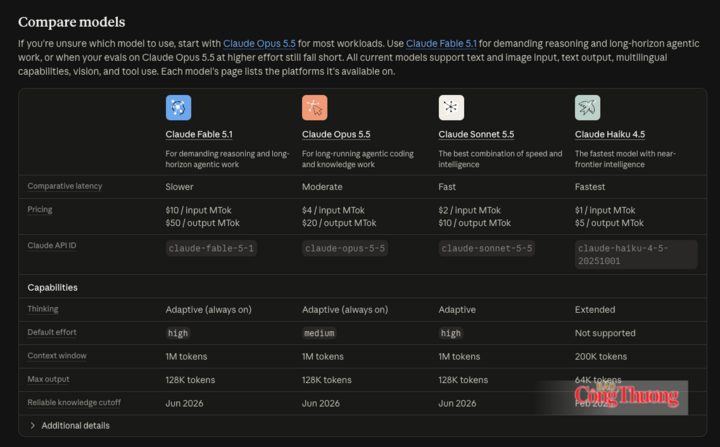Image resolution: width=720 pixels, height=447 pixels.
Task: Click the $1 / input MTok price
Action: click(x=605, y=210)
